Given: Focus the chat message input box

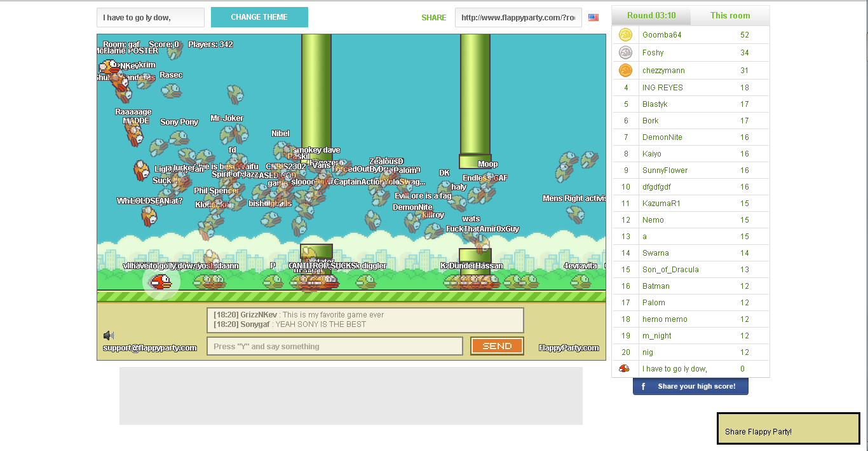Looking at the screenshot, I should (x=335, y=346).
